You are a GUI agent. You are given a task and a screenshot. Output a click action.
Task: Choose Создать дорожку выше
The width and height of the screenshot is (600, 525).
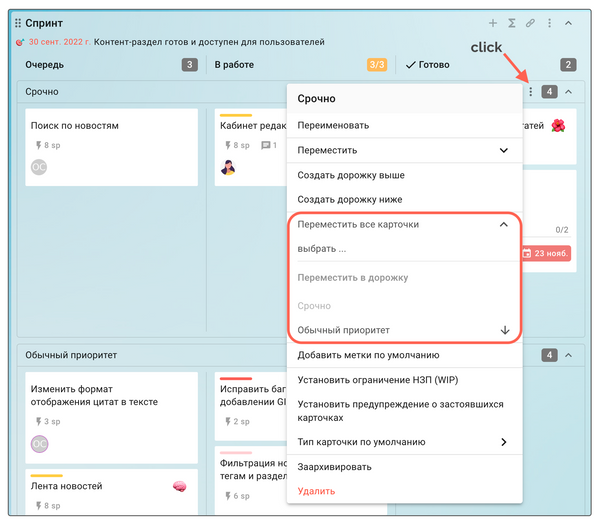pyautogui.click(x=404, y=175)
